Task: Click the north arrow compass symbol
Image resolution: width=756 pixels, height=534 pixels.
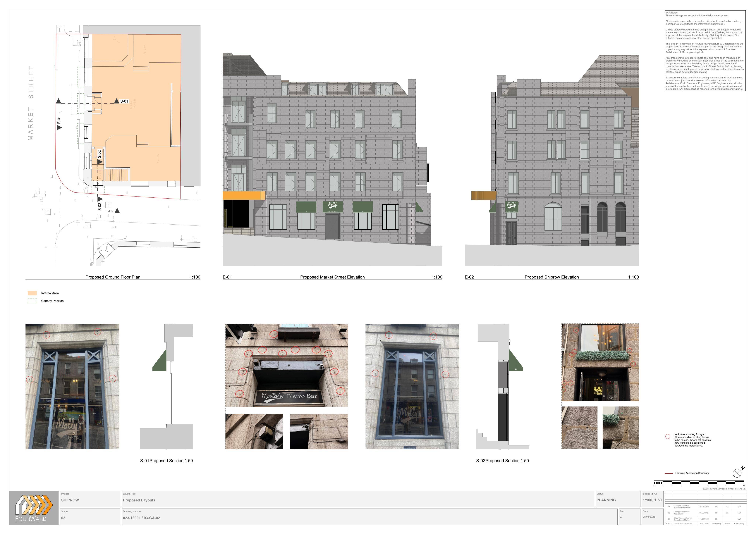Action: (x=738, y=473)
